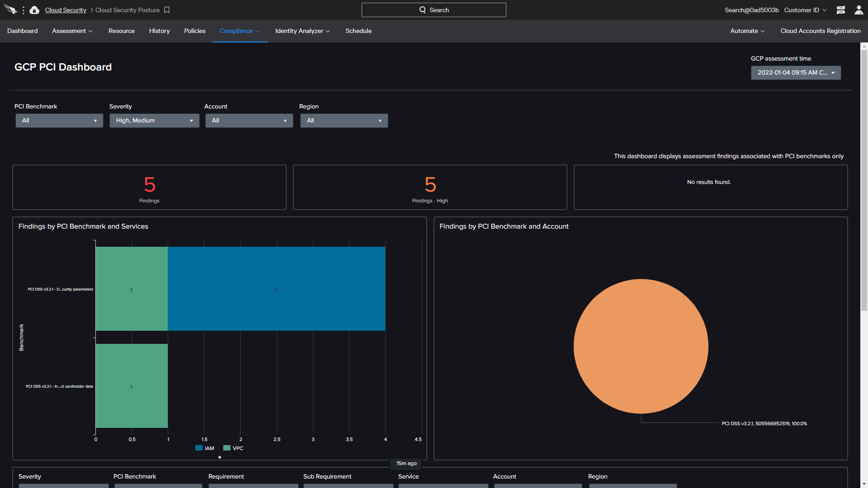This screenshot has width=868, height=488.
Task: Click the 15m ago refresh indicator
Action: (406, 463)
